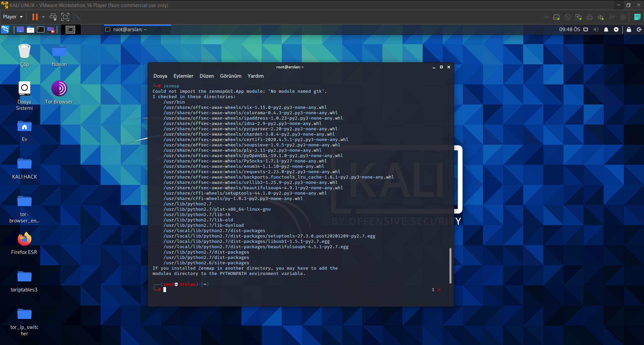
Task: Enter VMware full screen mode
Action: click(x=65, y=17)
